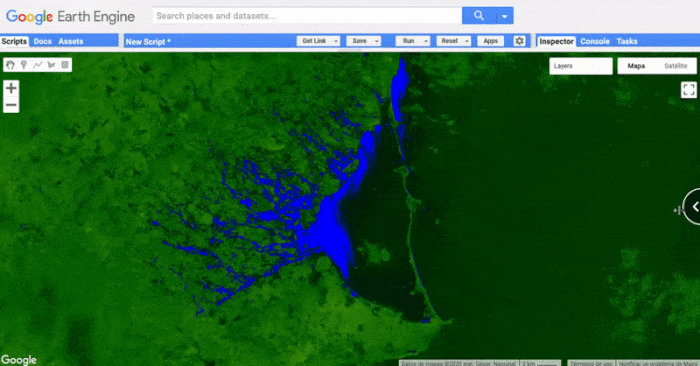This screenshot has height=366, width=700.
Task: Open the Get Link dropdown arrow
Action: coord(336,41)
